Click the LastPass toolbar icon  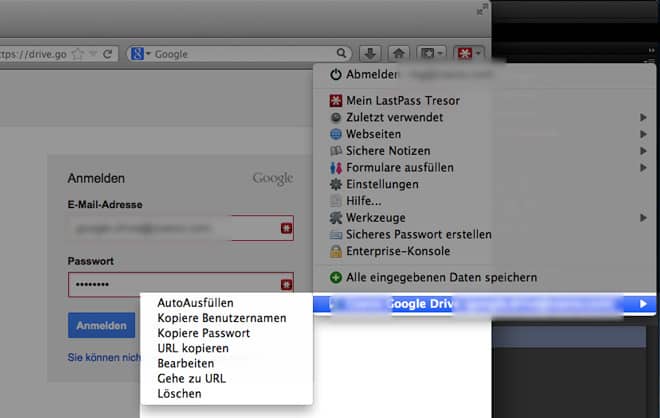pyautogui.click(x=465, y=53)
